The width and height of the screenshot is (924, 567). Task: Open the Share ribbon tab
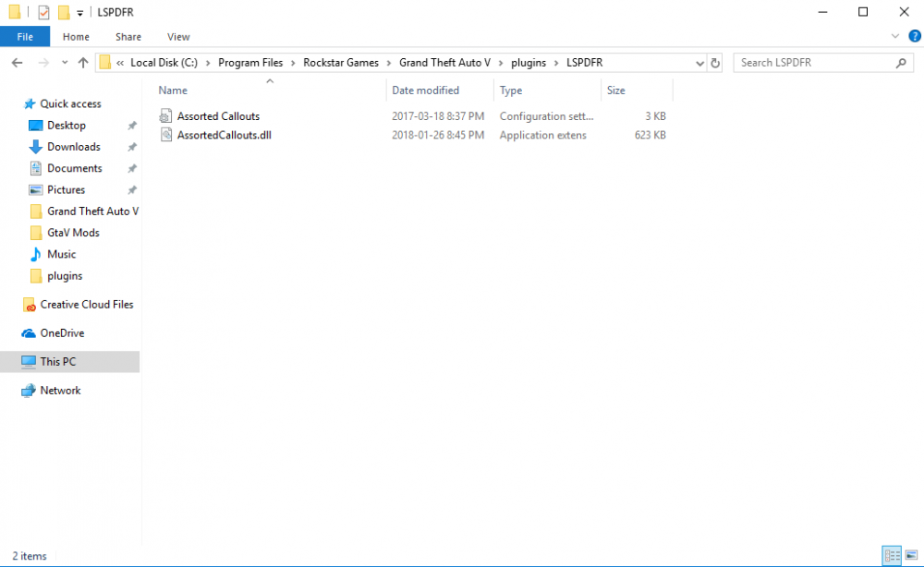[128, 37]
